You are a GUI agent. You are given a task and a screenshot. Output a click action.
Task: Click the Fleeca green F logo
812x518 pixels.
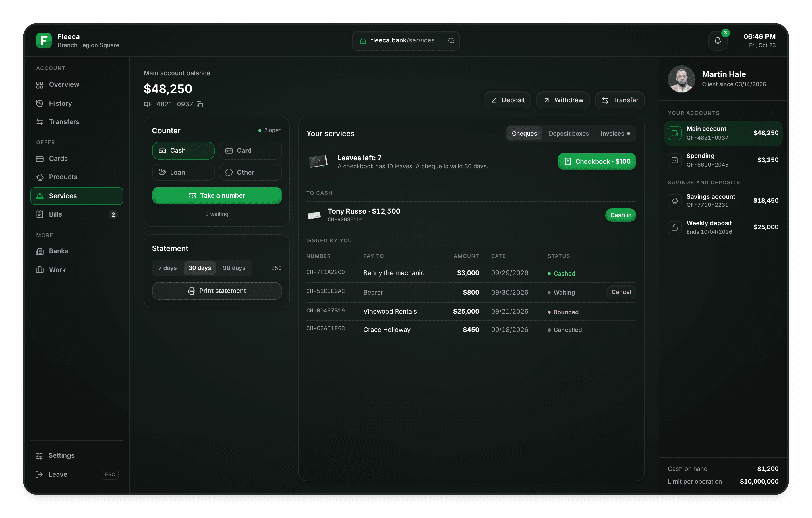44,40
